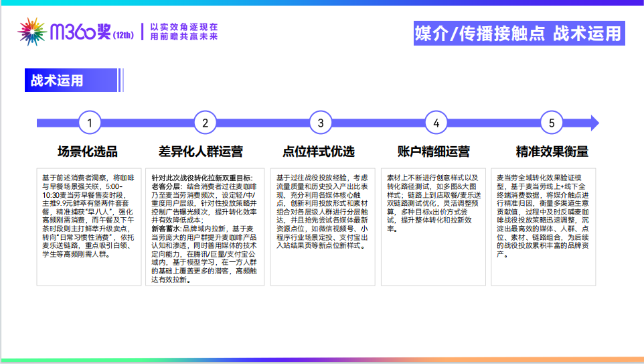Image resolution: width=644 pixels, height=364 pixels.
Task: Select step circle number 3
Action: (321, 123)
